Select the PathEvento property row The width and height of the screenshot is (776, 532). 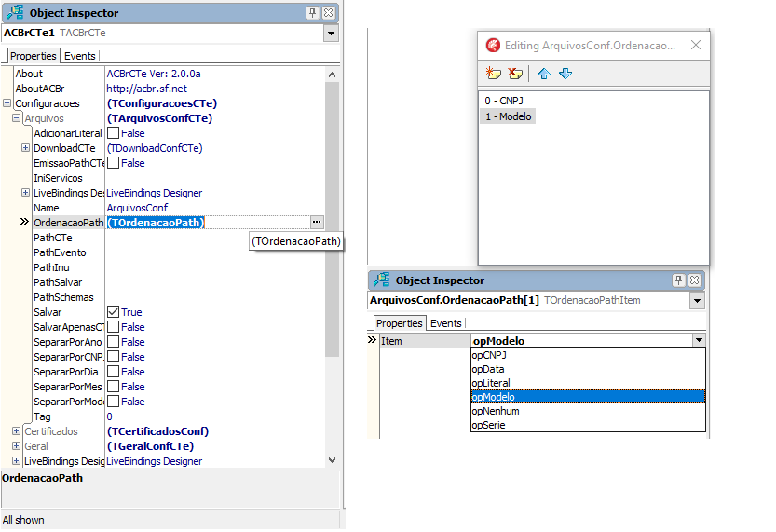pyautogui.click(x=178, y=252)
